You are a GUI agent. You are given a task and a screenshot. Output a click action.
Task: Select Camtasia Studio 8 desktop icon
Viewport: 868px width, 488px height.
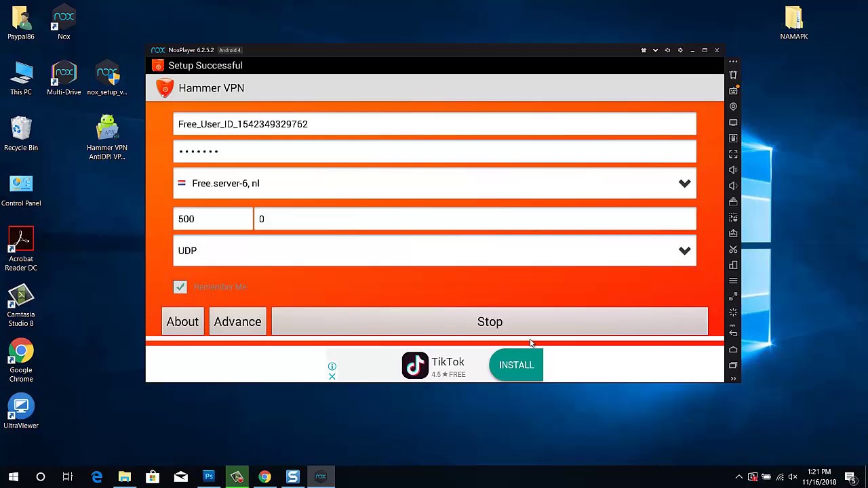21,305
